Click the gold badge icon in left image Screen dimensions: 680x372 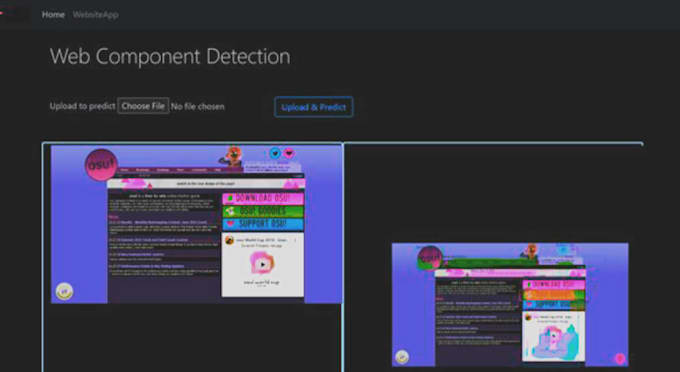(64, 291)
